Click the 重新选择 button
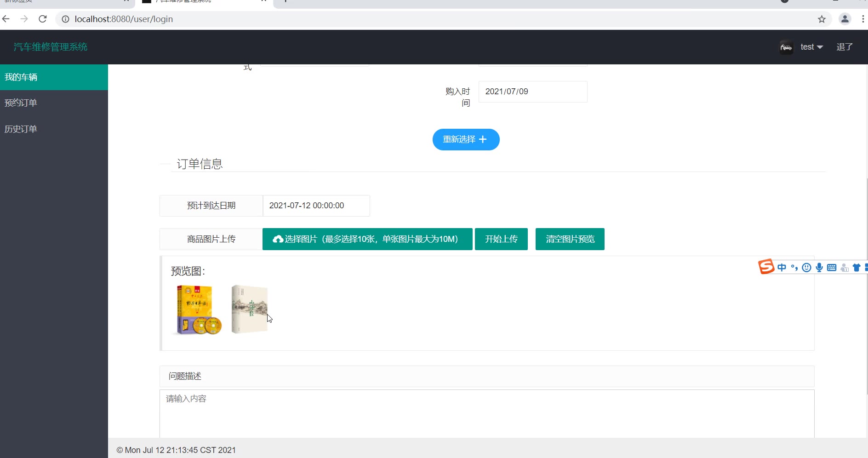 [x=466, y=139]
